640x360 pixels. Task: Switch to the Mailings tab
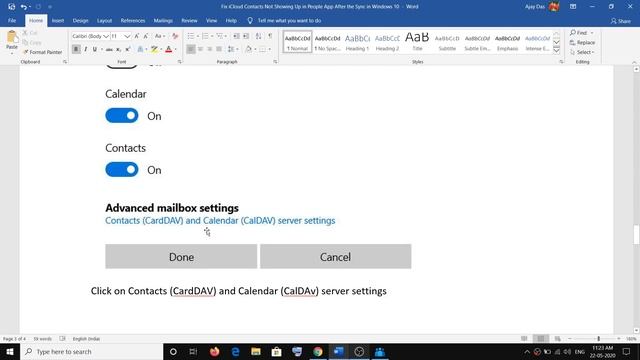tap(163, 20)
